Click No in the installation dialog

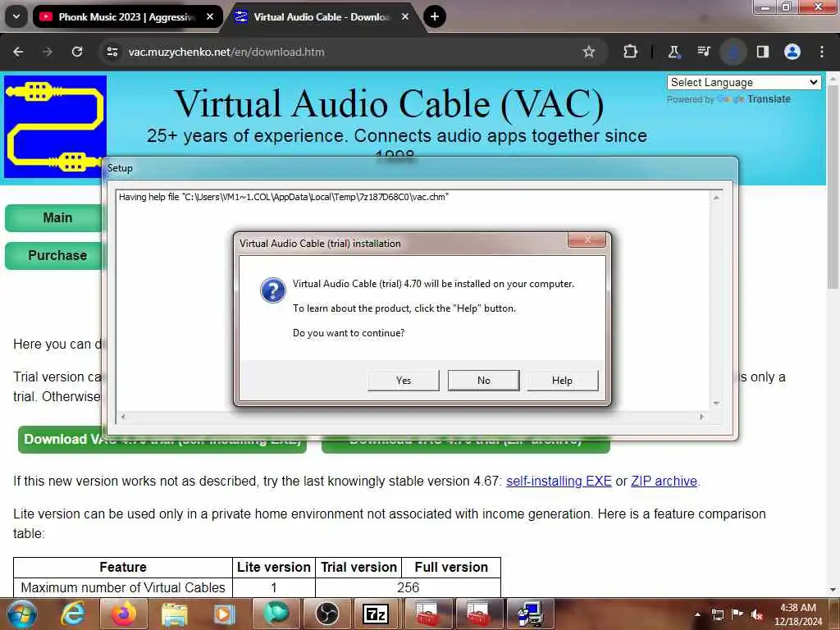[x=483, y=381]
